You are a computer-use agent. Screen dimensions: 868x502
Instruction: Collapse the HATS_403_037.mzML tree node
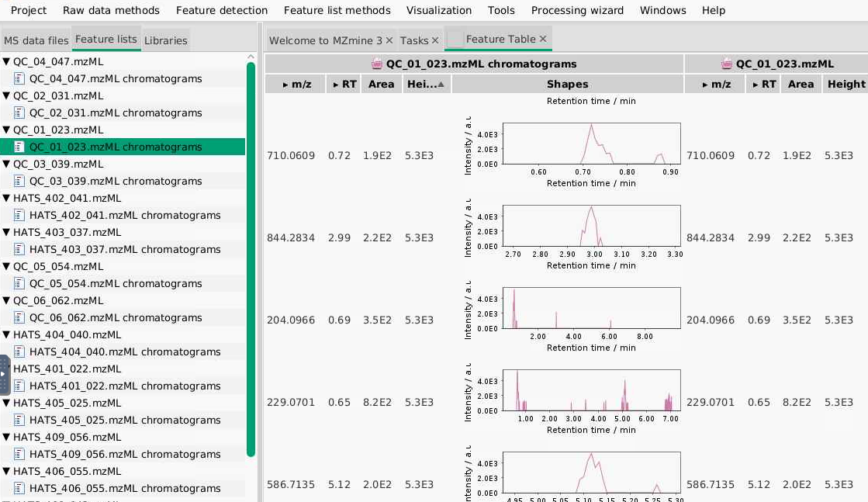click(7, 233)
